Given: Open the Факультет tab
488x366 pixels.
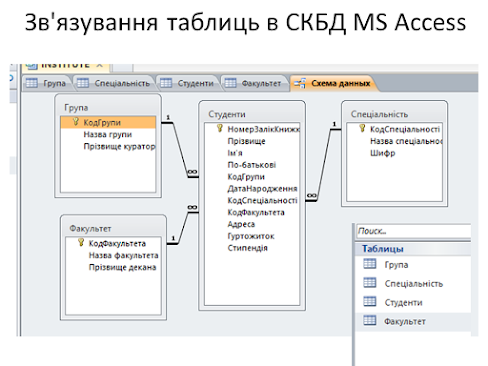Looking at the screenshot, I should click(x=254, y=83).
